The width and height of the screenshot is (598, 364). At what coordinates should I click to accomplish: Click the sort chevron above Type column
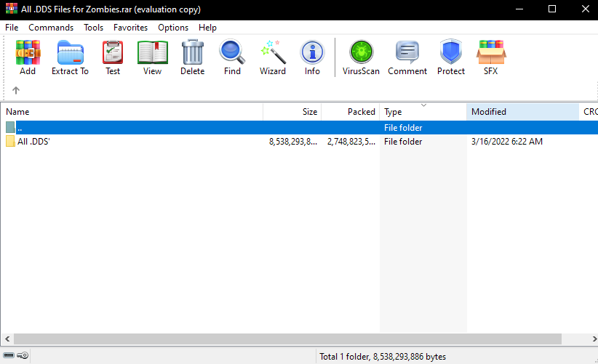click(423, 105)
